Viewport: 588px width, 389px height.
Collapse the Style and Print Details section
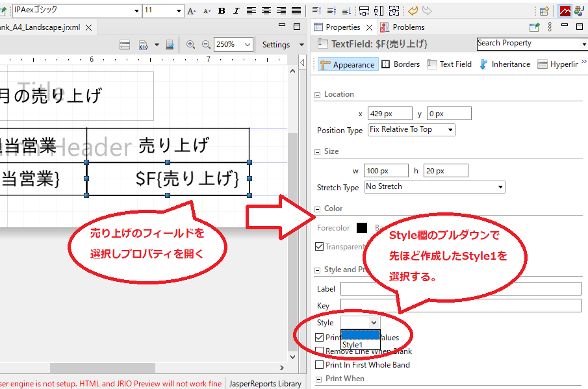(x=317, y=270)
